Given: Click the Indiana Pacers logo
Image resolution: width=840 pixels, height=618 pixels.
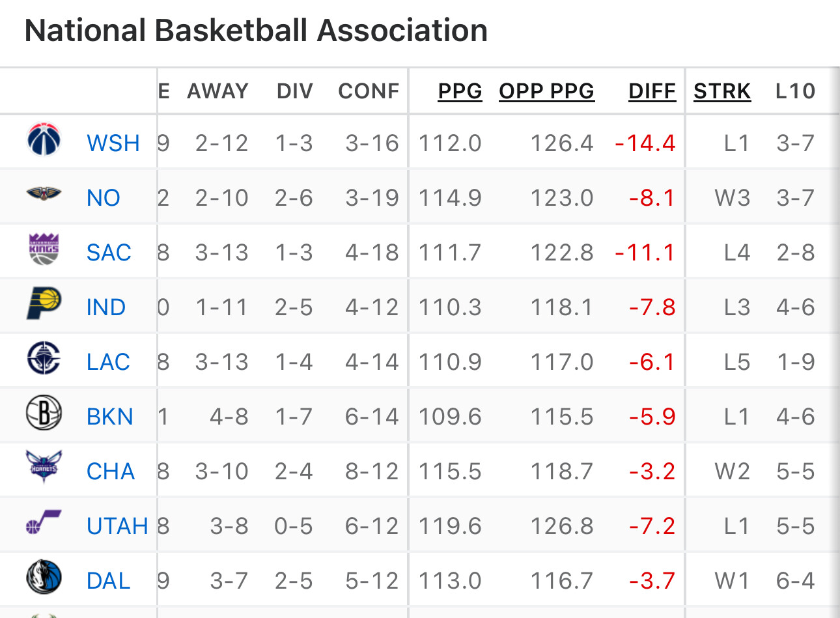Looking at the screenshot, I should [44, 304].
